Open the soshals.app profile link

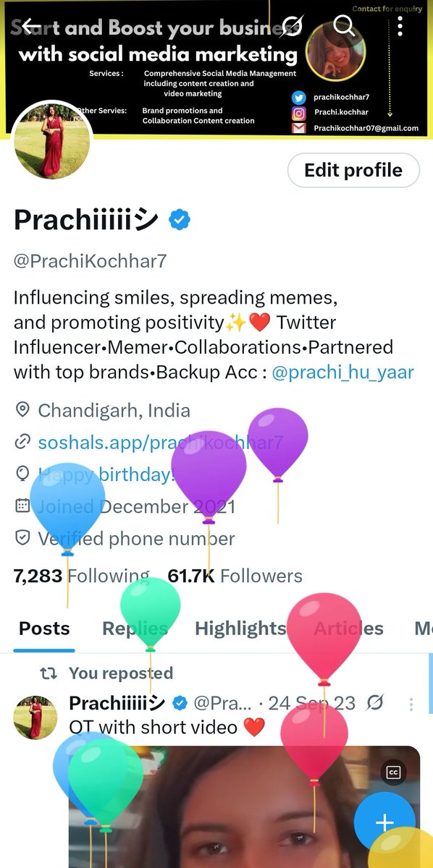(x=160, y=443)
